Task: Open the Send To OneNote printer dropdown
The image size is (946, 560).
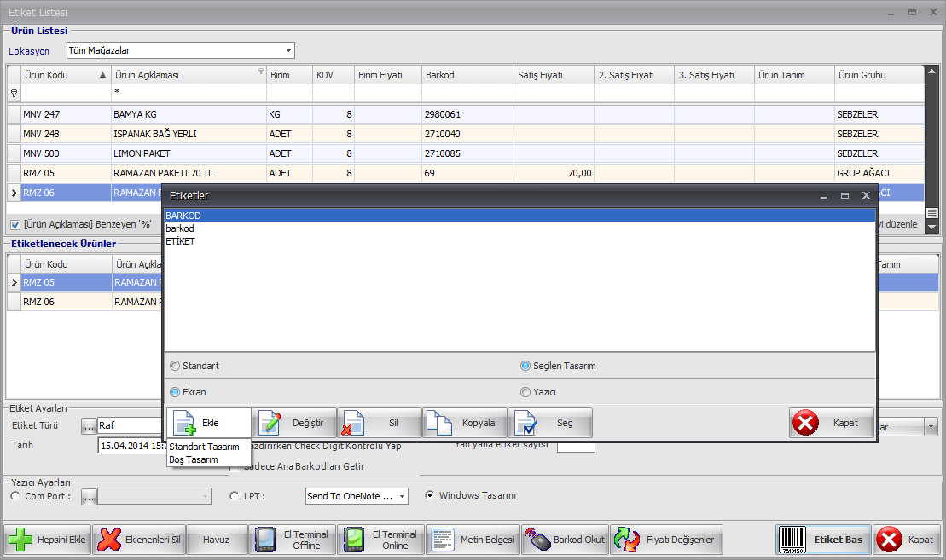Action: coord(402,497)
